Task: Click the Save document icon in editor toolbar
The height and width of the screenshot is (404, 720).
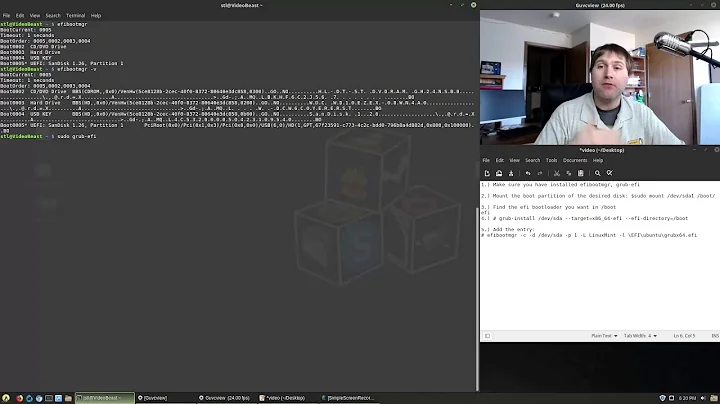Action: pos(513,173)
